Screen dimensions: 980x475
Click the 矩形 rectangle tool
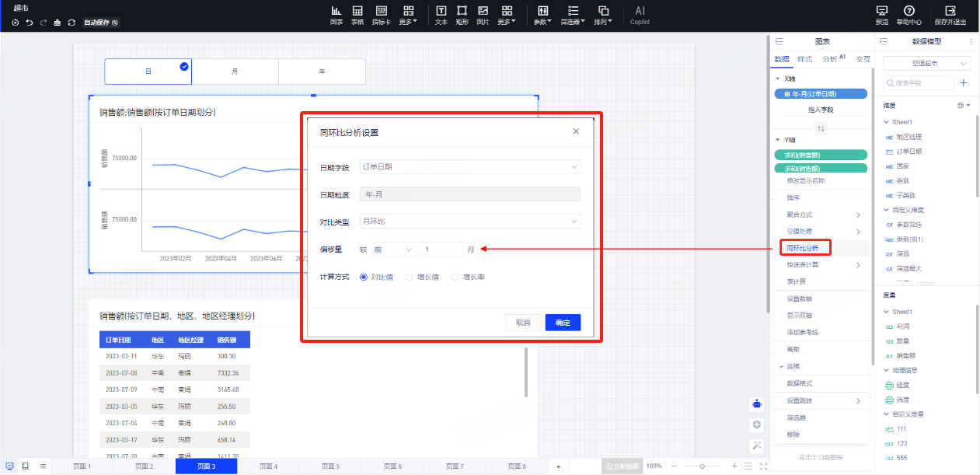click(x=462, y=15)
